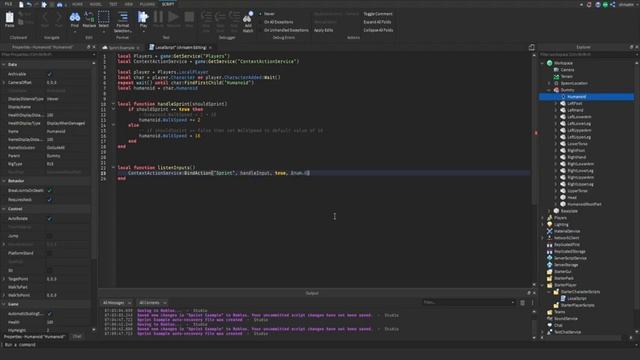Click Apply Edits button
Screen dimensions: 640x360
pos(323,30)
